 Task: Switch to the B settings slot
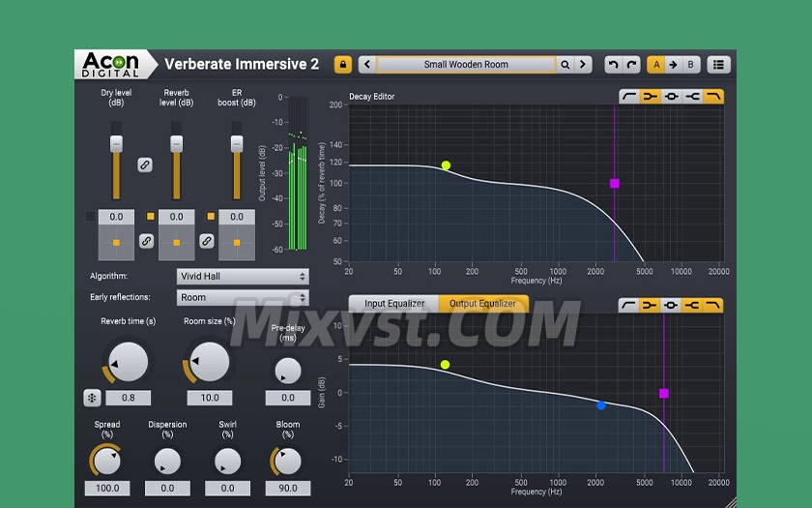pyautogui.click(x=691, y=65)
